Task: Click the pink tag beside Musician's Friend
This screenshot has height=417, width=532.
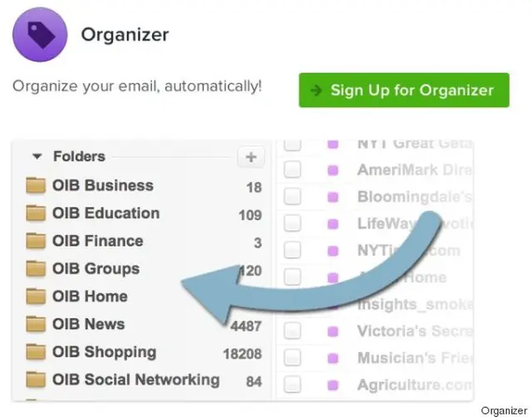Action: (333, 358)
